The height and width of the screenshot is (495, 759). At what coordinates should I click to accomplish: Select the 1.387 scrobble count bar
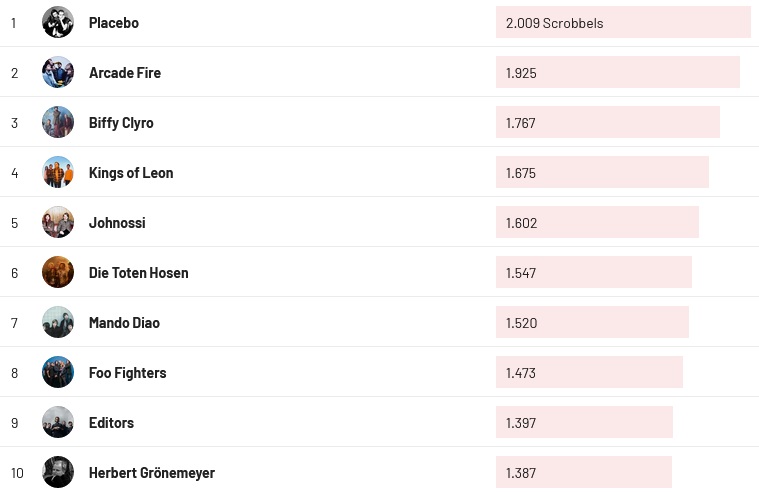[583, 472]
